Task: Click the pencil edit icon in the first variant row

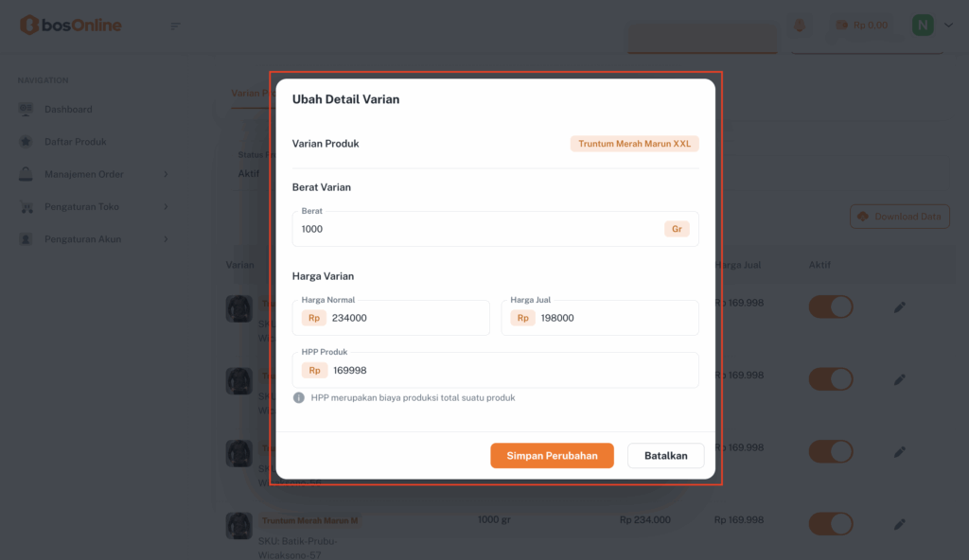Action: 899,307
